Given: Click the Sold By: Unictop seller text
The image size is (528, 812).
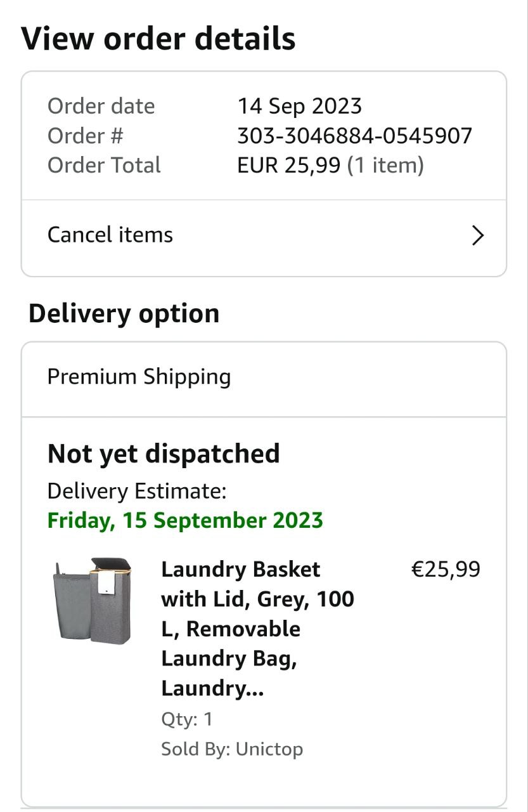Looking at the screenshot, I should 232,749.
